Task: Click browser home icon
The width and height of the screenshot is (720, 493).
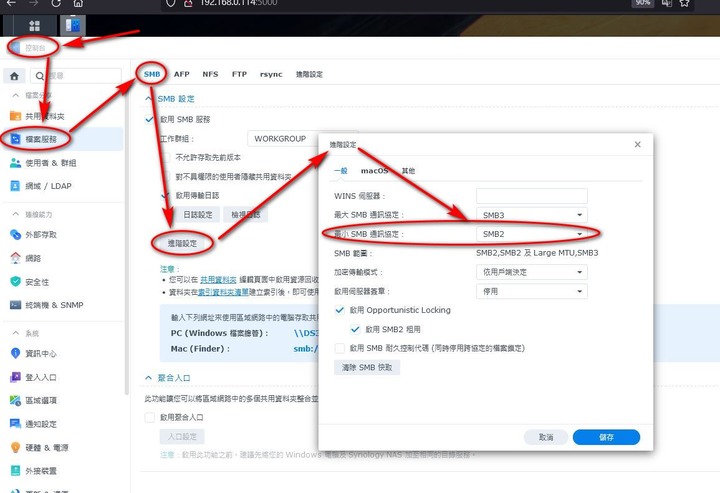Action: click(x=78, y=3)
